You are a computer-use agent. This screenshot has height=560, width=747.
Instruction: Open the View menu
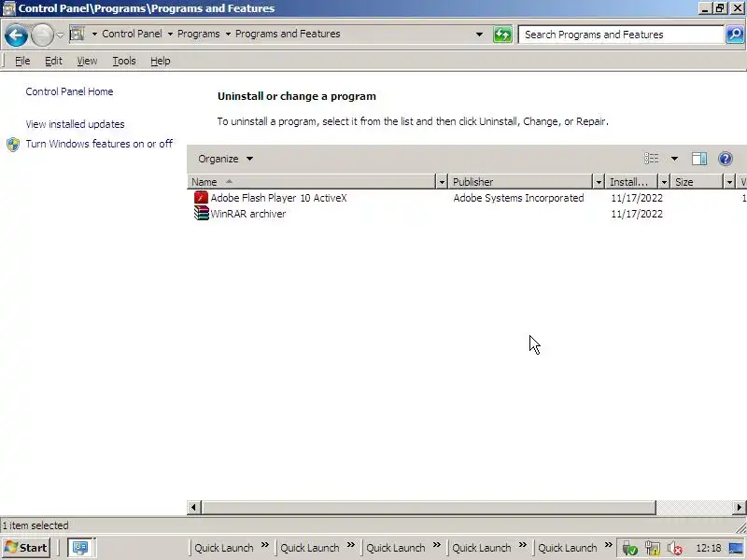tap(87, 61)
